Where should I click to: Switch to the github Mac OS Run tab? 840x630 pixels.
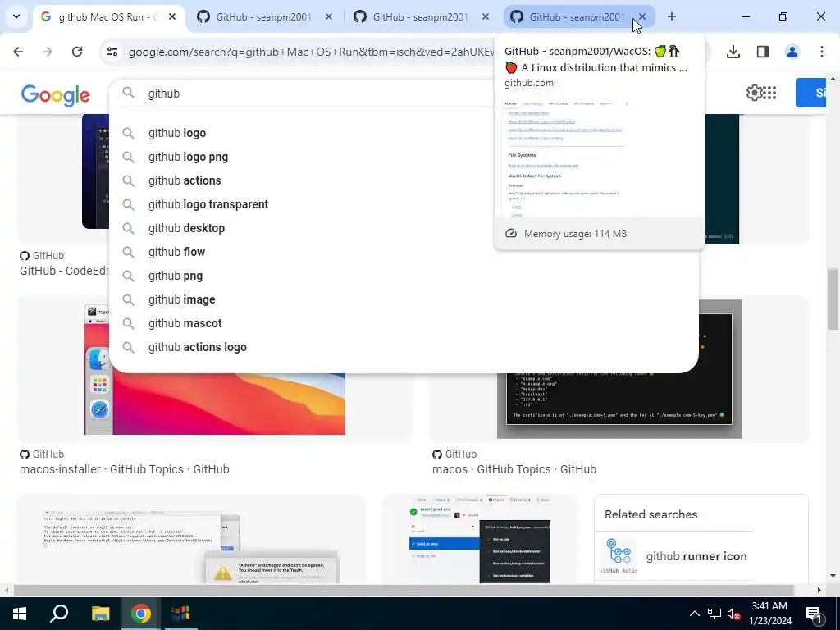coord(109,17)
